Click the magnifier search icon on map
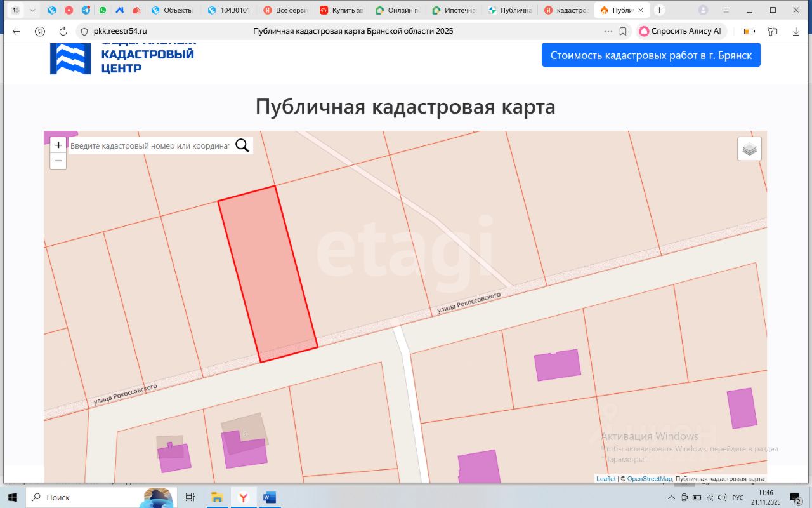 (242, 145)
